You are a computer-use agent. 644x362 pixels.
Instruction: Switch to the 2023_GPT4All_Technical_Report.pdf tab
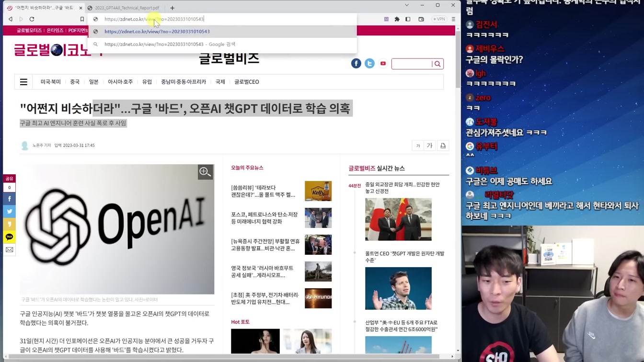tap(127, 8)
